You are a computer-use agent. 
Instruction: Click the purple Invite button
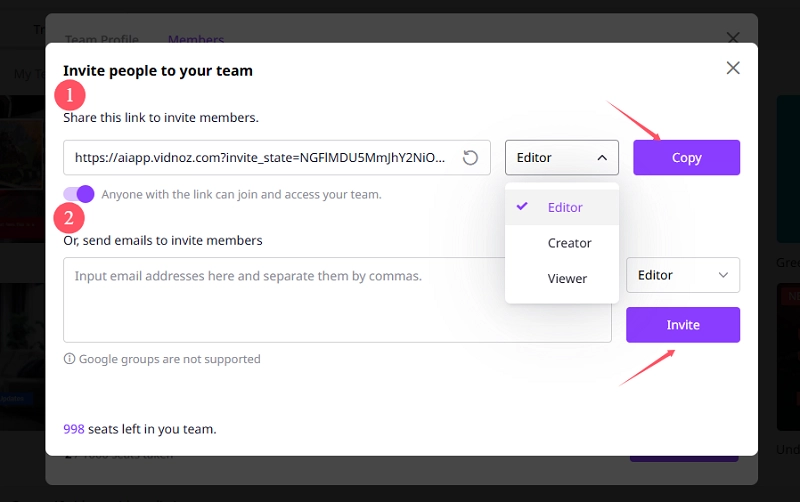682,325
